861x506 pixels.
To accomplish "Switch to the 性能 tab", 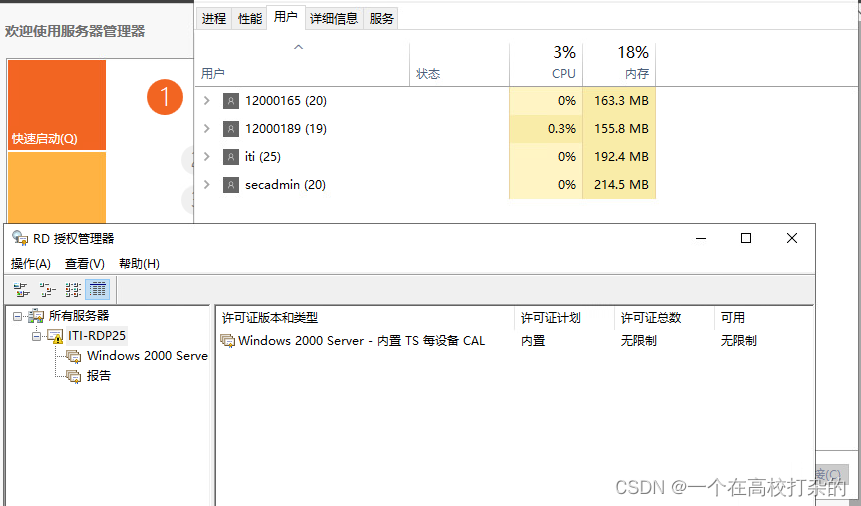I will click(x=250, y=19).
